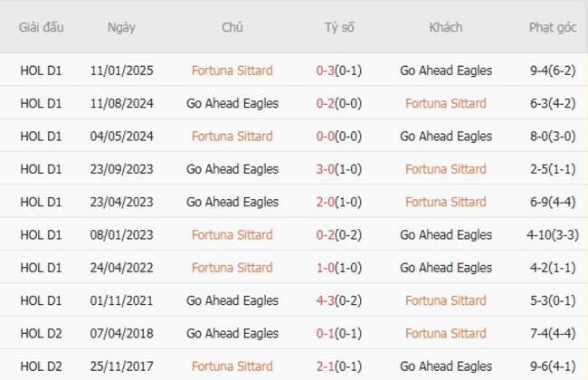Click the 0-2(0-0) score on 11/08/2024
This screenshot has height=380, width=588.
click(x=339, y=103)
